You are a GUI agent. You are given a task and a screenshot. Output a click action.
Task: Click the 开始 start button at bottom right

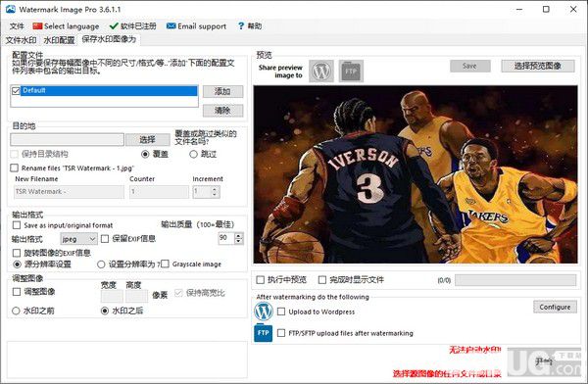545,361
